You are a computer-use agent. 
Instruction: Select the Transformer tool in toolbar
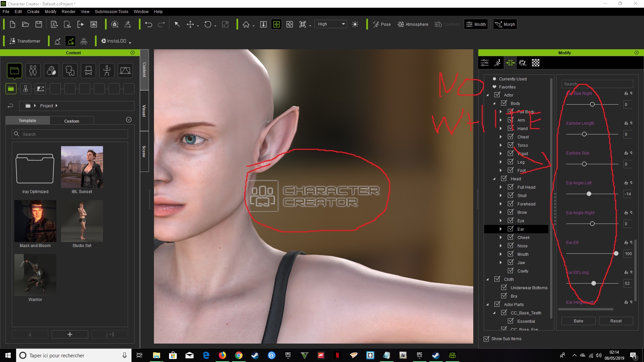click(25, 41)
